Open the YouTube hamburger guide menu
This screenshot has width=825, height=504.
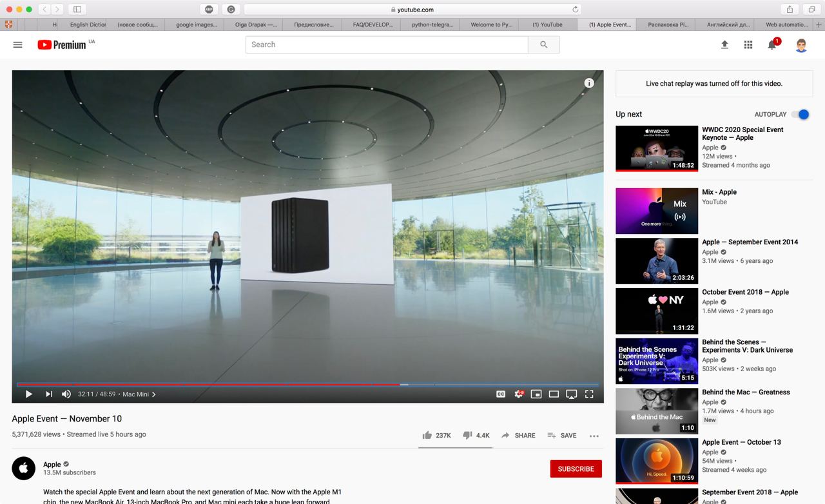point(17,44)
